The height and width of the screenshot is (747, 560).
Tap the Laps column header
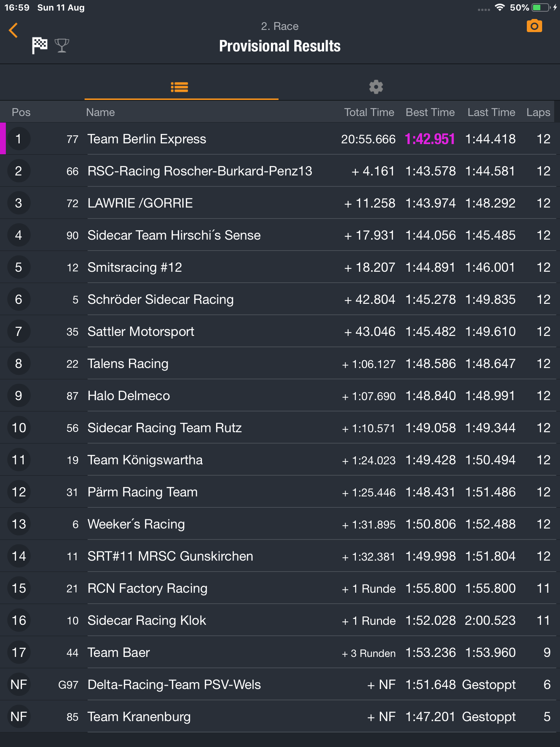click(x=538, y=112)
